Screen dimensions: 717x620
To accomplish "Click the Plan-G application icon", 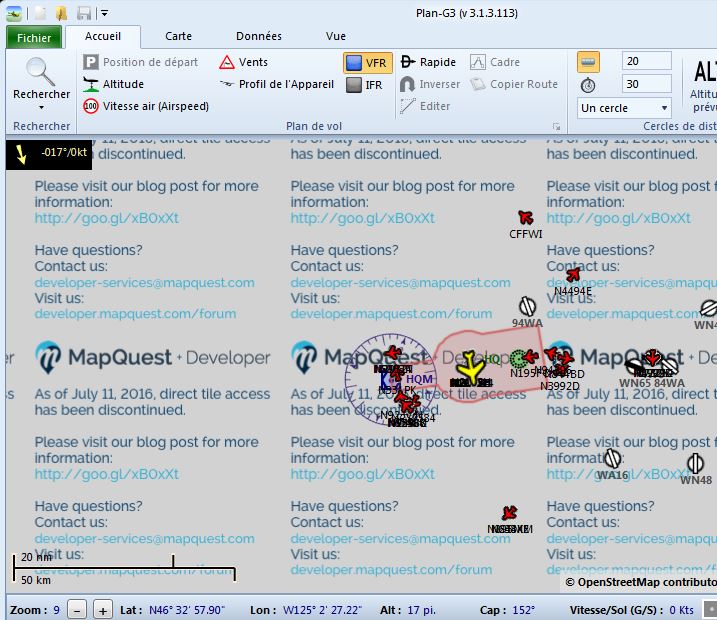I will click(x=14, y=13).
